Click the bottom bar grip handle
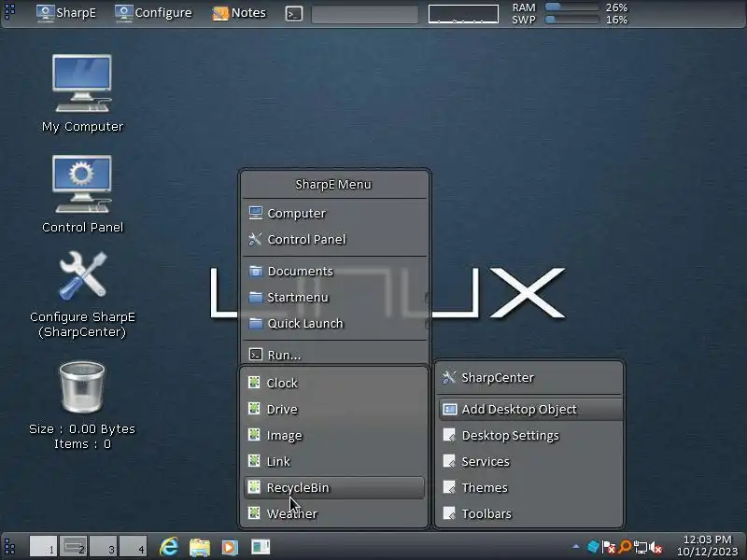 pos(9,547)
